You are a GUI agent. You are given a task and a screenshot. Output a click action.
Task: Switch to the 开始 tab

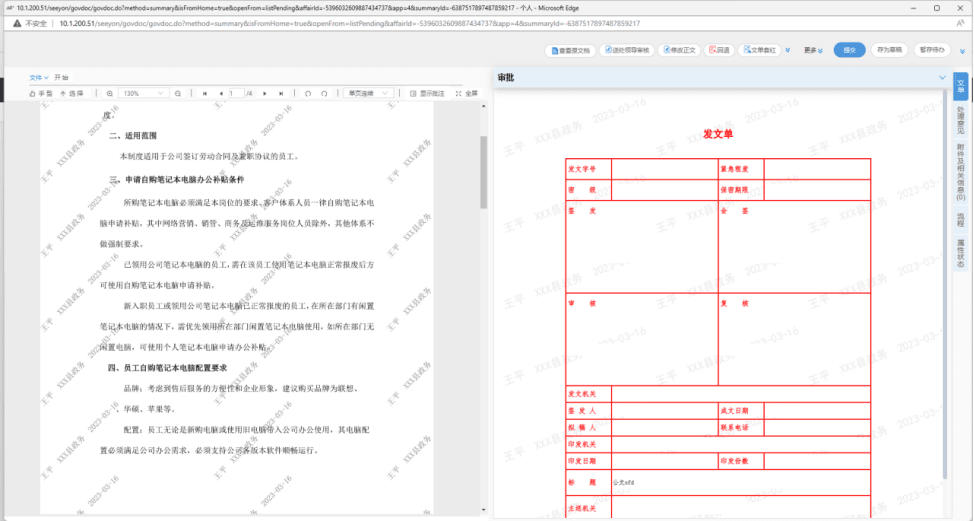coord(61,78)
